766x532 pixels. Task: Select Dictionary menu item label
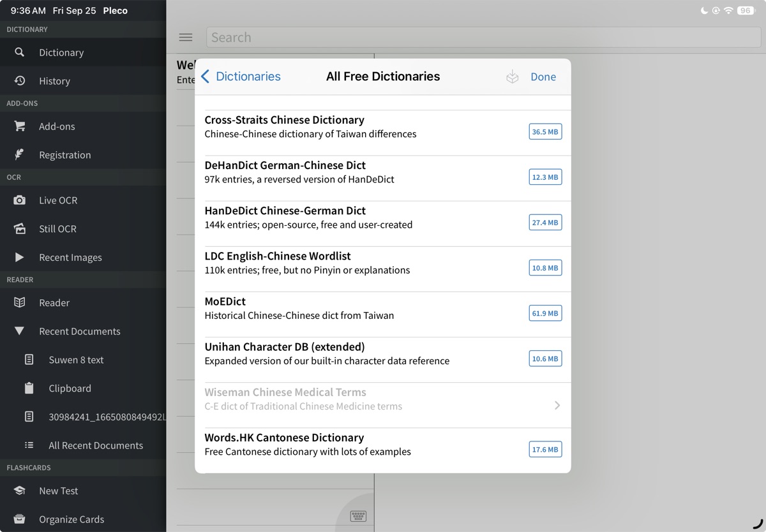[x=61, y=52]
